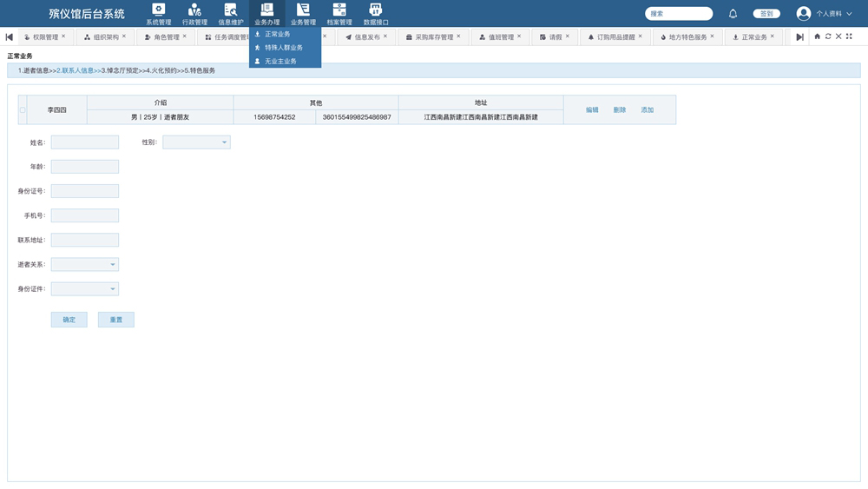
Task: Click the 姓名 input field
Action: click(85, 142)
